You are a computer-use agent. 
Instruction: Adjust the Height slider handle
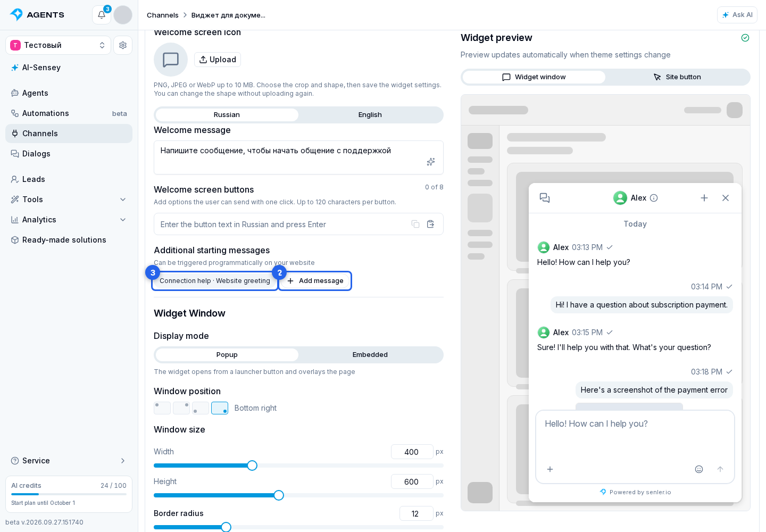pos(279,495)
